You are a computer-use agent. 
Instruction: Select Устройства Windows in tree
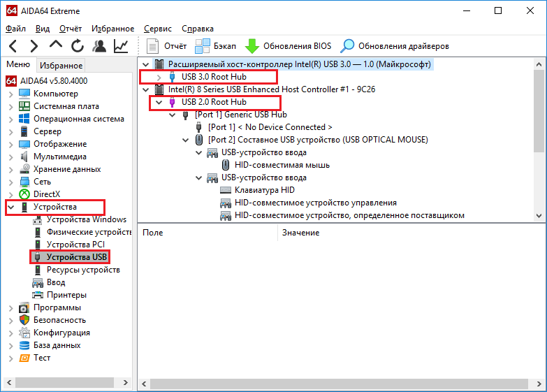pos(87,219)
